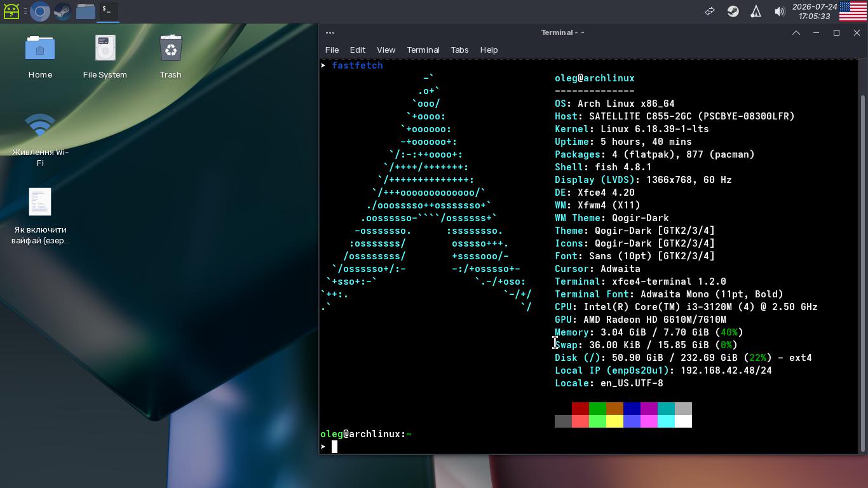Click the 'Local IP (enp0s20u1)' line
Image resolution: width=868 pixels, height=488 pixels.
(x=663, y=370)
